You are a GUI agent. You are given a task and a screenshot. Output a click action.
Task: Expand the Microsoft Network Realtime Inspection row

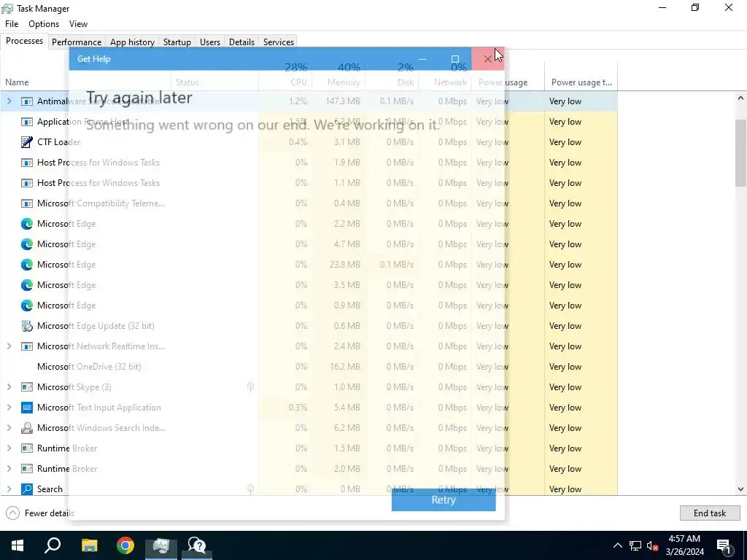pyautogui.click(x=9, y=346)
